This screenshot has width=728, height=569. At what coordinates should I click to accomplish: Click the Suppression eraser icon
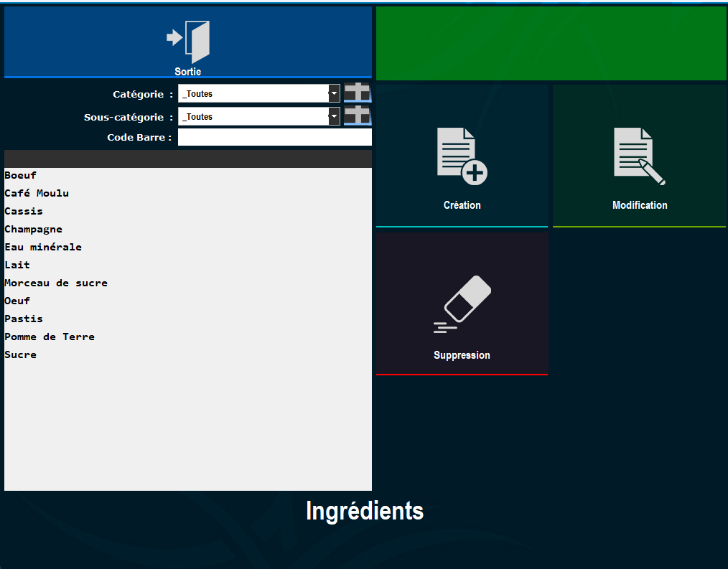[x=462, y=304]
